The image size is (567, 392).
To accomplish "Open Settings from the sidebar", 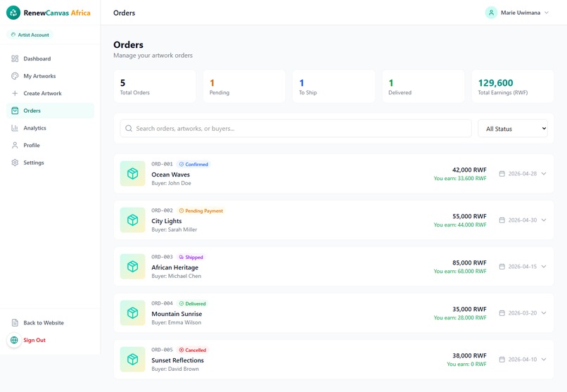I will (x=50, y=163).
